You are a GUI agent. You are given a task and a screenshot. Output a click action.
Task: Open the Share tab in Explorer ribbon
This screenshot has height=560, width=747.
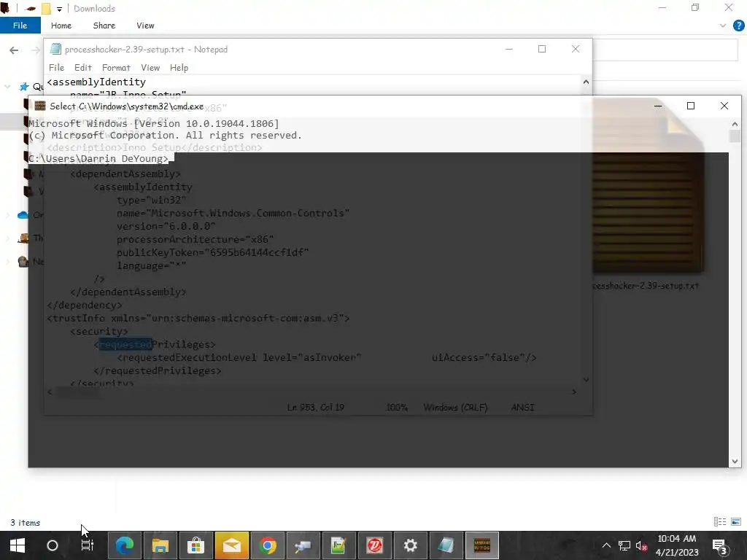[x=104, y=26]
